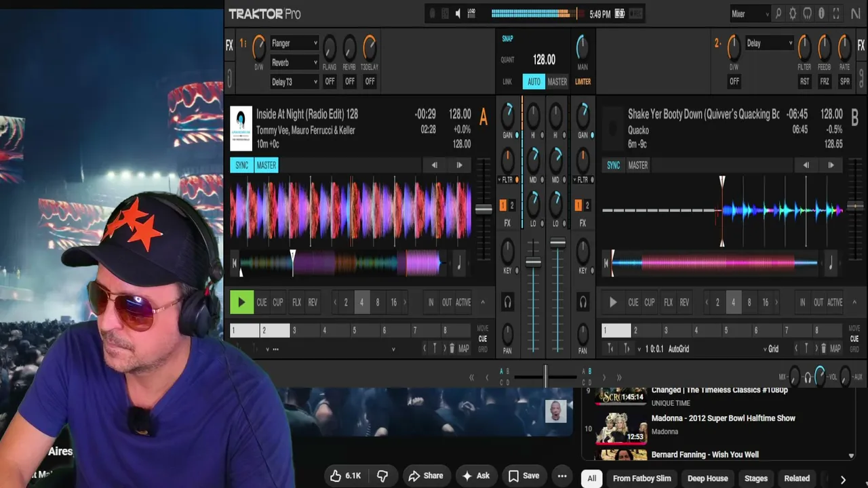Screen dimensions: 868x488
Task: Open the Delay T3 effect dropdown
Action: pyautogui.click(x=294, y=81)
